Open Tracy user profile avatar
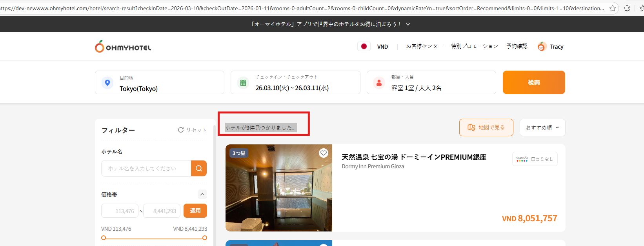The image size is (644, 246). (542, 46)
